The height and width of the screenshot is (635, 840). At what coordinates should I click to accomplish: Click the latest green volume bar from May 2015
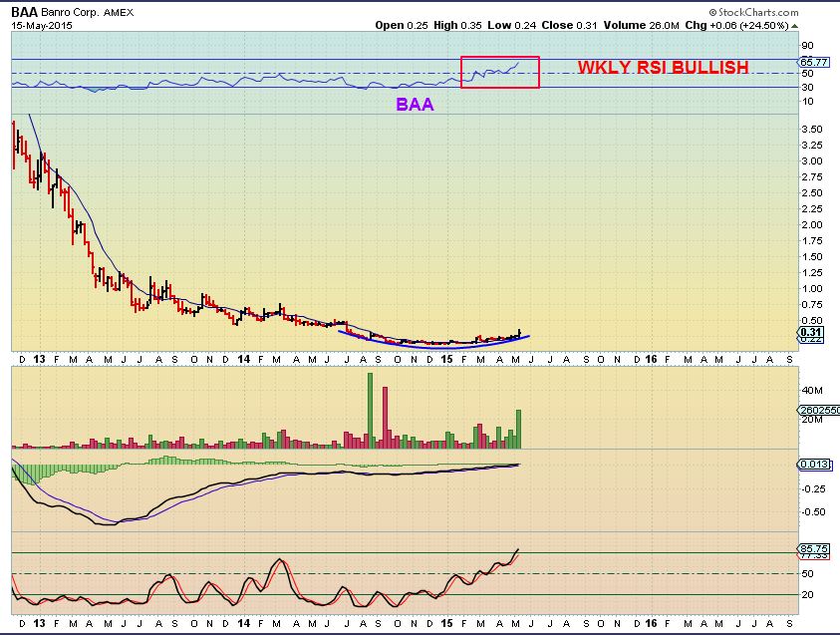pos(518,430)
